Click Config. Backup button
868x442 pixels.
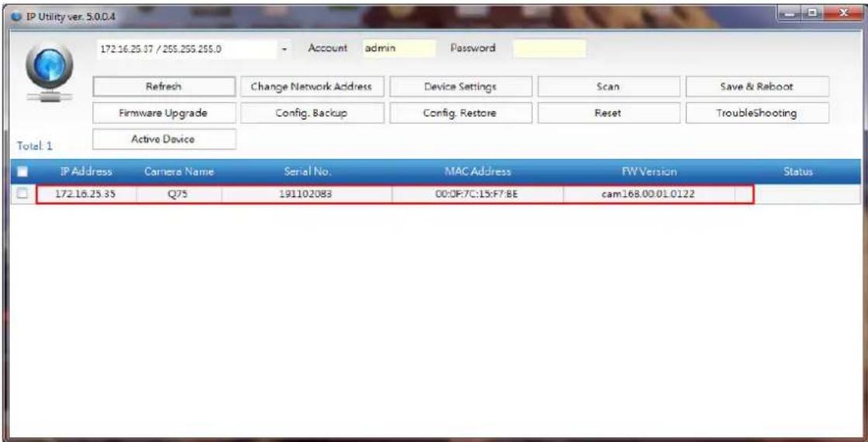312,113
